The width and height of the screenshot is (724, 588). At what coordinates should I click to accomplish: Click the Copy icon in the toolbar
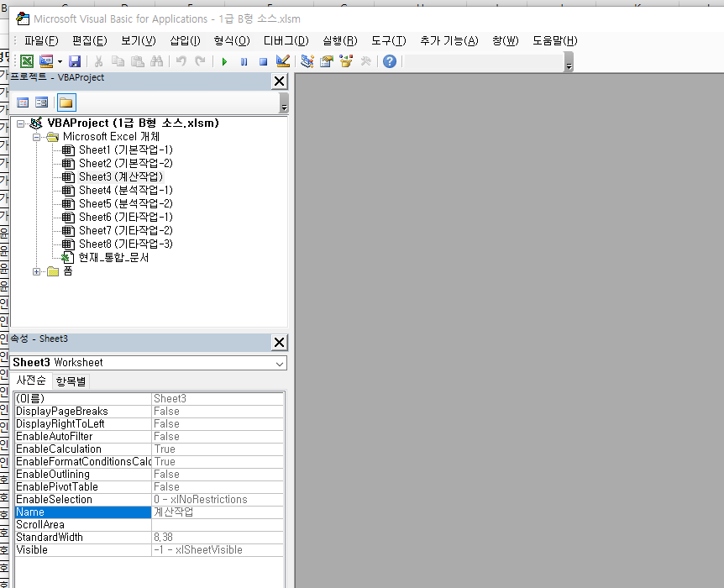click(118, 61)
